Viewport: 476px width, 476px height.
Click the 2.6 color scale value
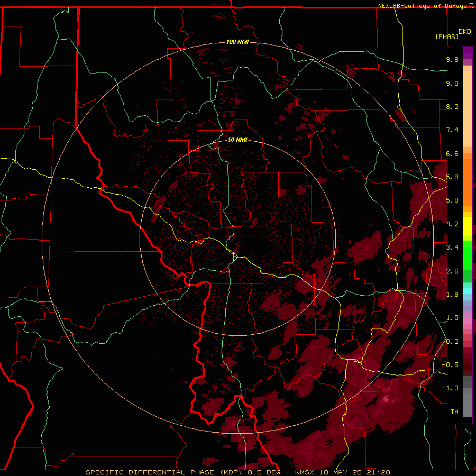pos(452,271)
